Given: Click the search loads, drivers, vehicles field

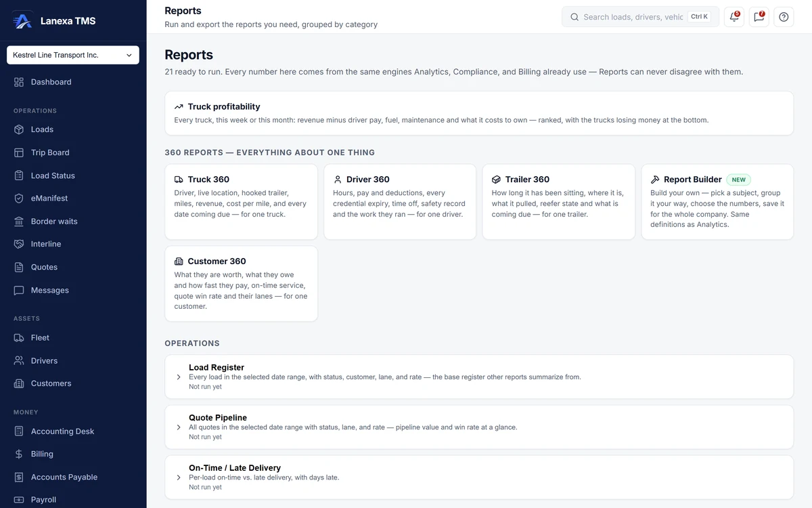Looking at the screenshot, I should click(640, 17).
